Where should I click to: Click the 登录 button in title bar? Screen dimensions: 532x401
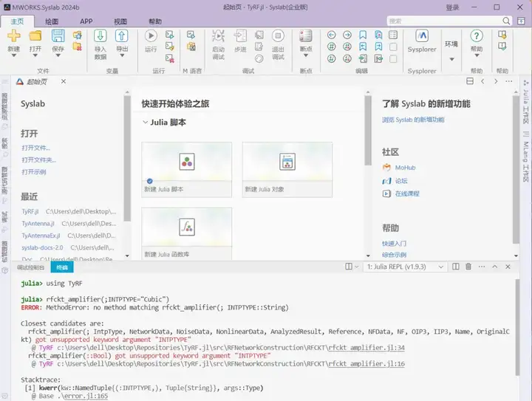point(452,7)
